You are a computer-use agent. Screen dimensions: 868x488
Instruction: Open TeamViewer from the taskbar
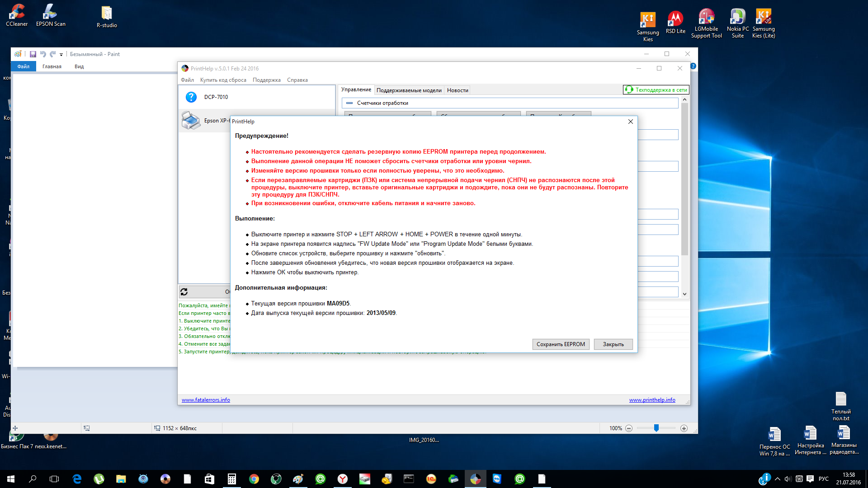(x=497, y=479)
